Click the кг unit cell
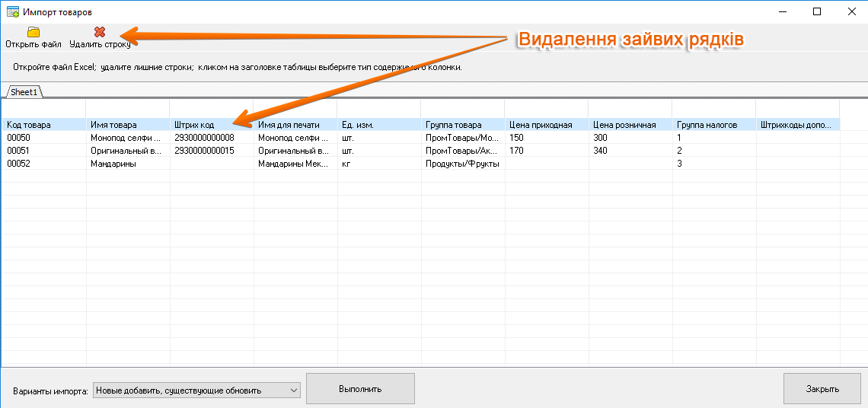The height and width of the screenshot is (408, 868). coord(379,164)
